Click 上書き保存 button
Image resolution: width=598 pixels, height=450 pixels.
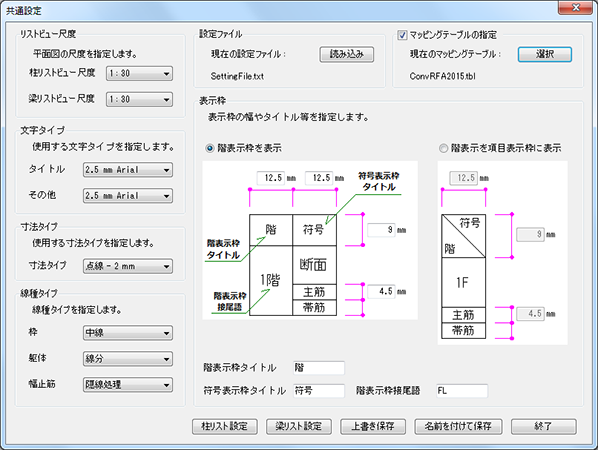(x=373, y=426)
